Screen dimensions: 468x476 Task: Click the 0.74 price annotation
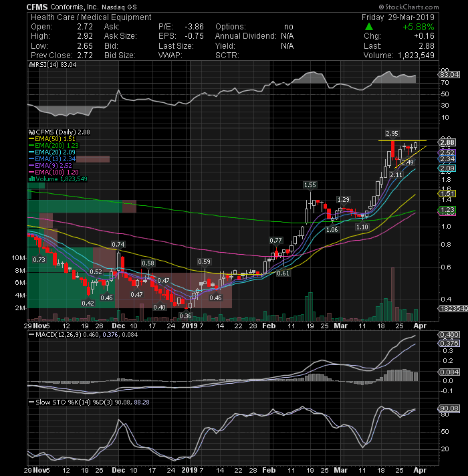coord(118,245)
